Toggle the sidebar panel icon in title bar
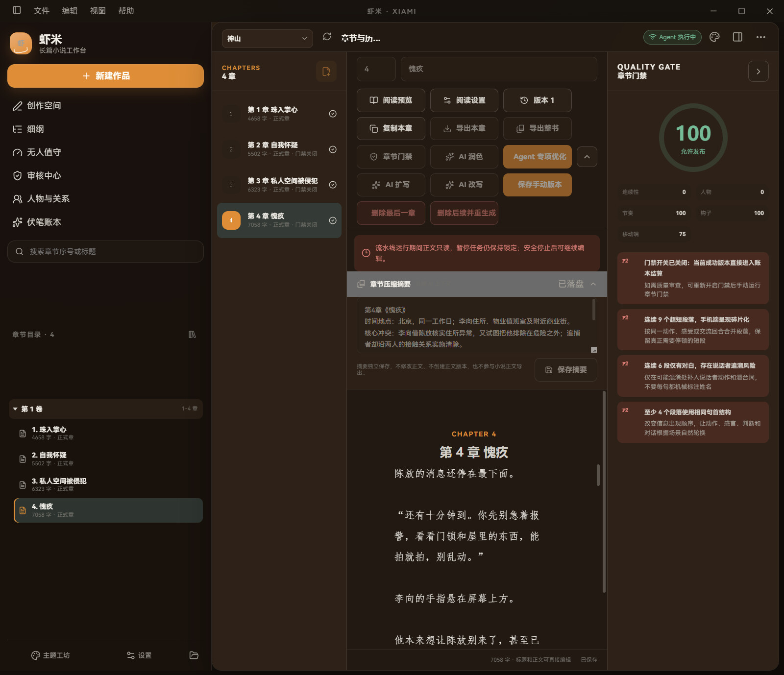This screenshot has height=675, width=784. [17, 10]
